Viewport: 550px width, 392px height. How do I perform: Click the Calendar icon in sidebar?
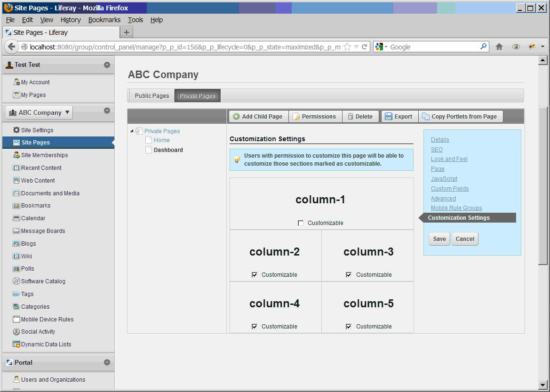16,218
